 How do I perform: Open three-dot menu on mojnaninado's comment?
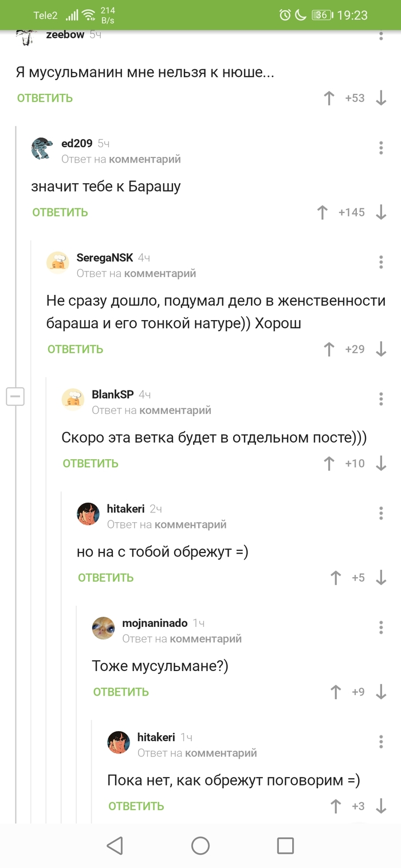pyautogui.click(x=381, y=628)
